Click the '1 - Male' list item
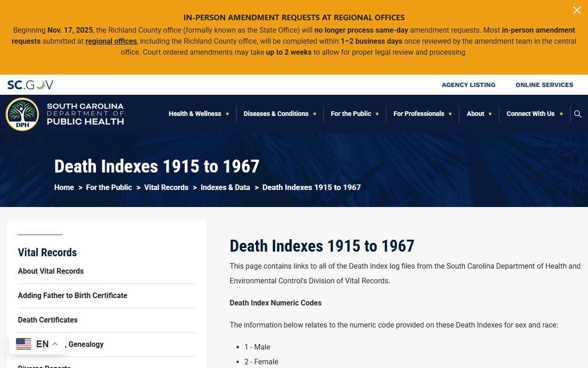The height and width of the screenshot is (368, 588). 257,347
